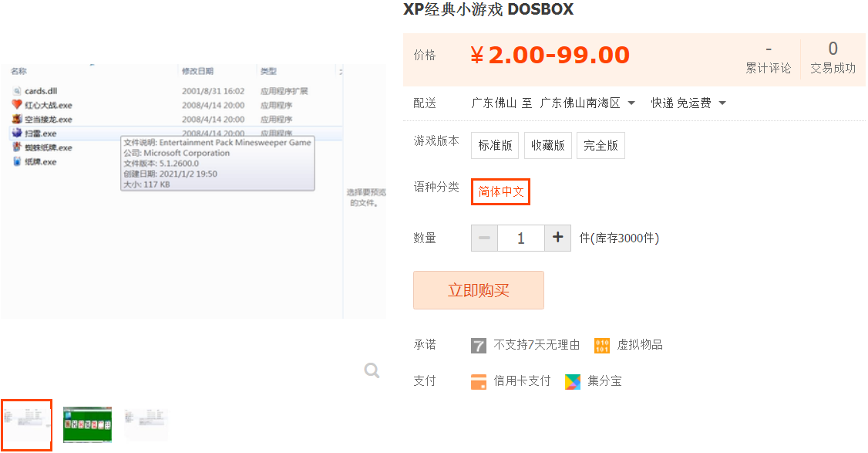Screen dimensions: 868x453
Task: Click the Jifenbao colorful icon
Action: (573, 381)
